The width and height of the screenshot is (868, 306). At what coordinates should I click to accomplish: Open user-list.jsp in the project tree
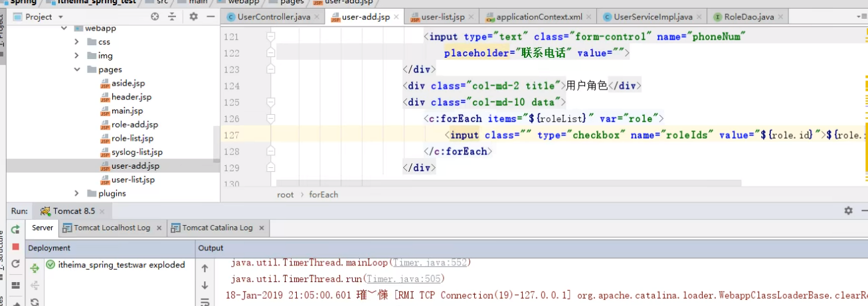[133, 180]
